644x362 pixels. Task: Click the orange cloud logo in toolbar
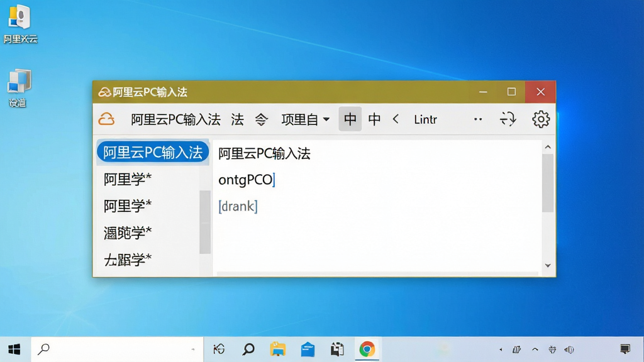(x=106, y=119)
